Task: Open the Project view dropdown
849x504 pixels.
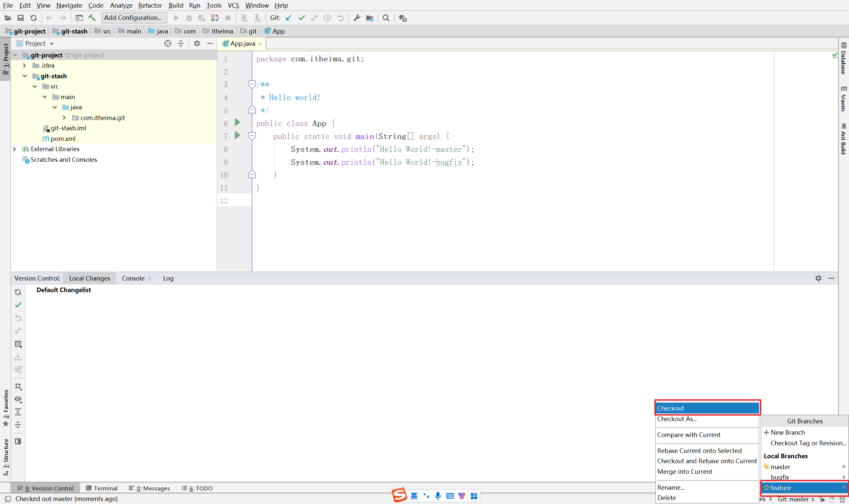Action: tap(52, 44)
